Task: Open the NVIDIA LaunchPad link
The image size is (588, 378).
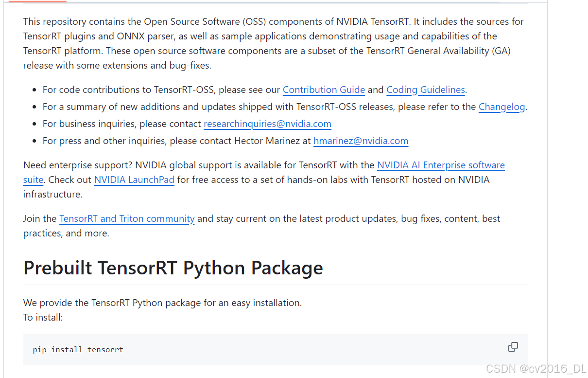Action: (x=134, y=180)
